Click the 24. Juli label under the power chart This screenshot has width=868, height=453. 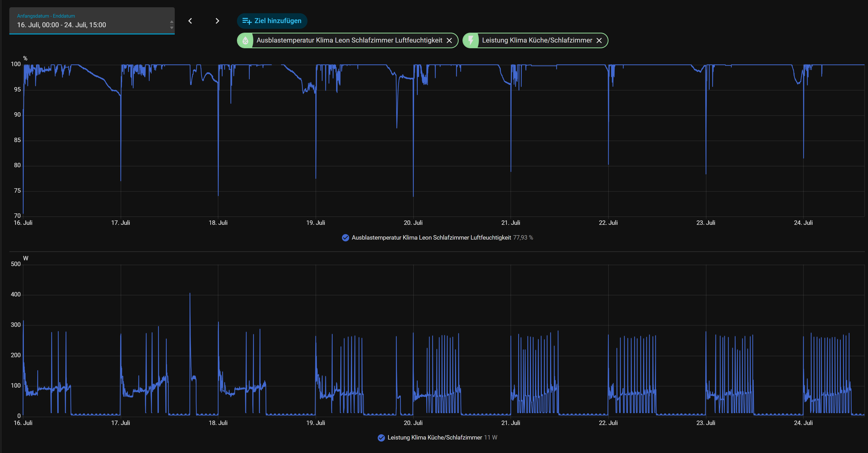[x=803, y=423]
